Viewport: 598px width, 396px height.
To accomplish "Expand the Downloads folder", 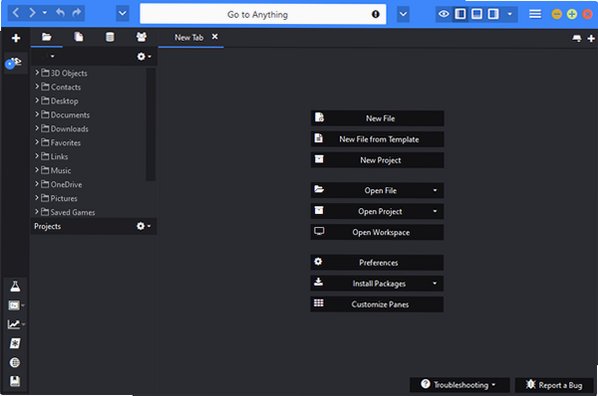I will [37, 128].
